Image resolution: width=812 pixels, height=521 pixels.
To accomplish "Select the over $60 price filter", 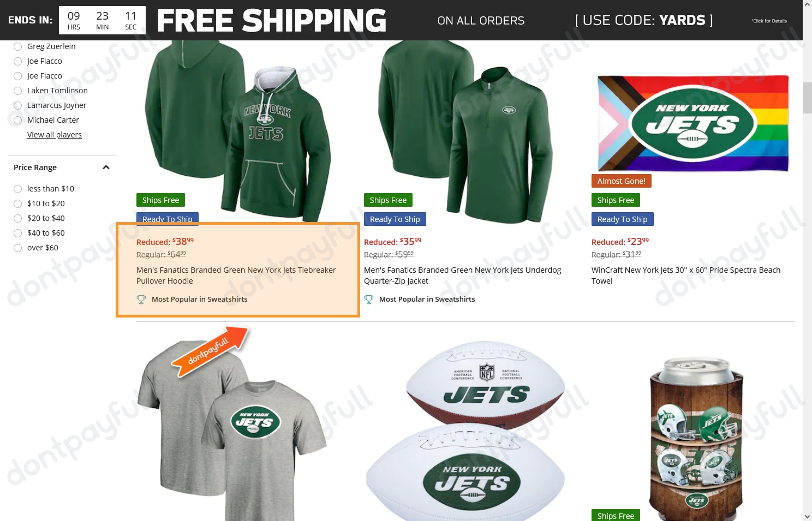I will tap(36, 248).
